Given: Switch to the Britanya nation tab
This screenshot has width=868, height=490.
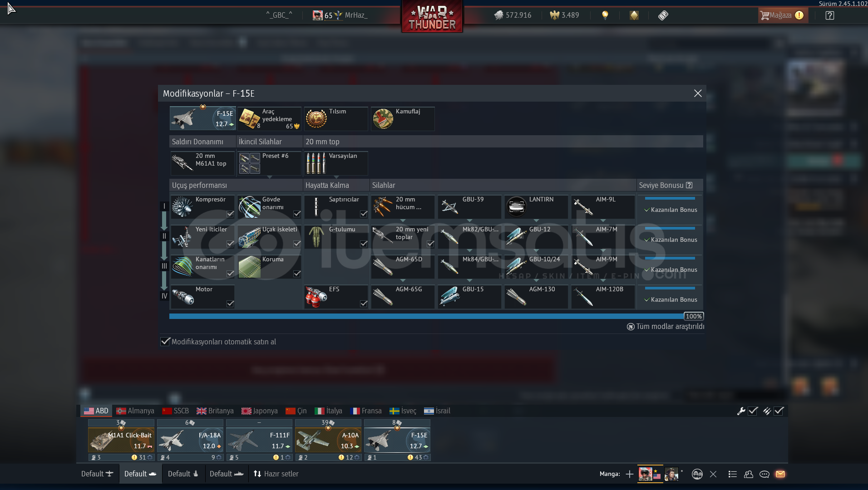Looking at the screenshot, I should pos(215,411).
